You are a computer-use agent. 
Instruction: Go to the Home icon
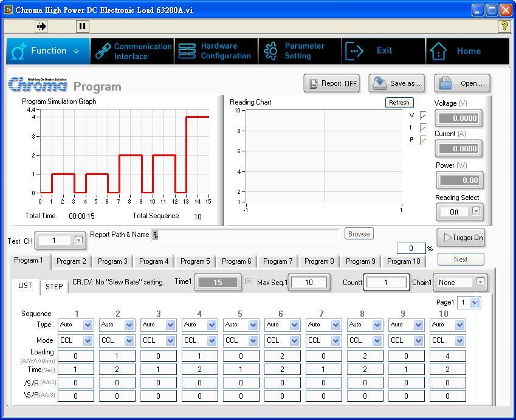[x=438, y=52]
